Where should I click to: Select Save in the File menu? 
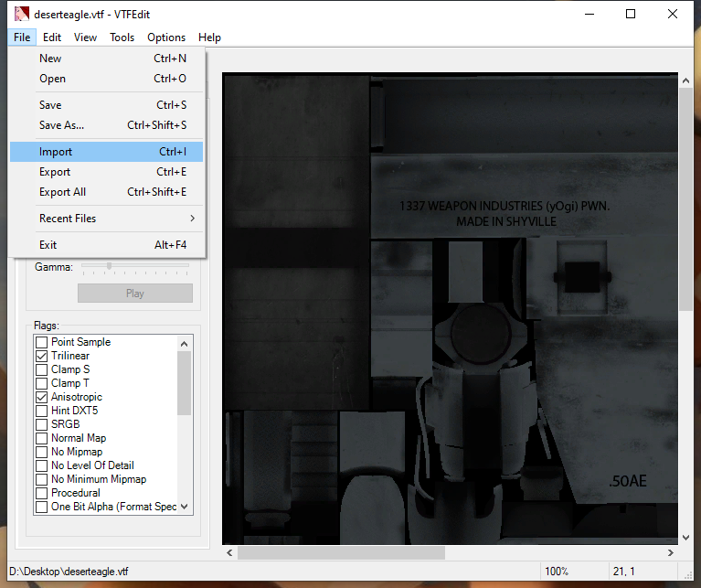click(x=106, y=105)
